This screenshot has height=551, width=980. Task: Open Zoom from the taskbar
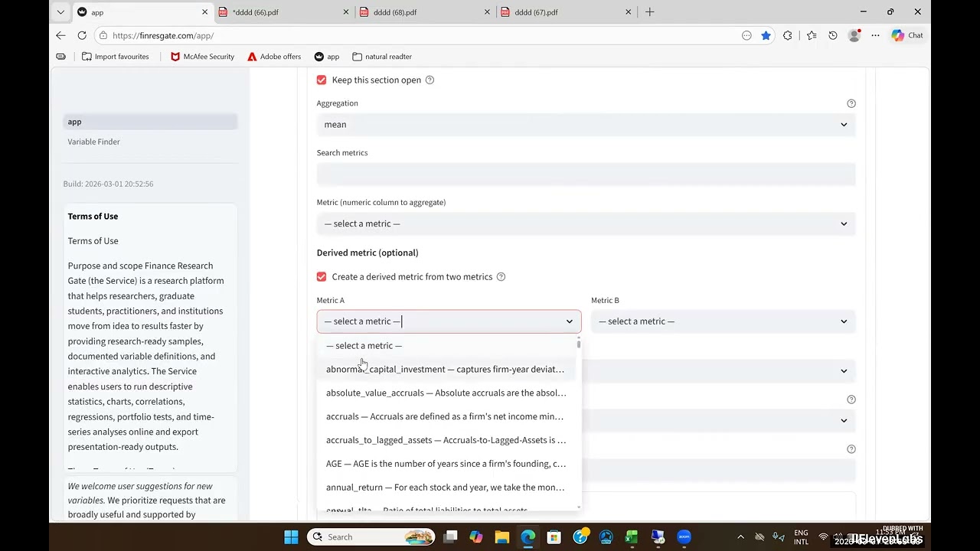coord(684,536)
